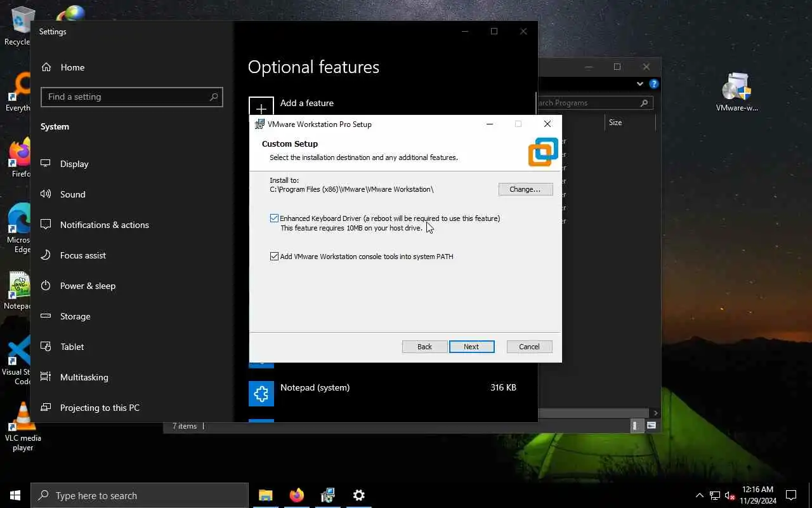
Task: Open the Visual Studio Code desktop icon
Action: pyautogui.click(x=18, y=361)
